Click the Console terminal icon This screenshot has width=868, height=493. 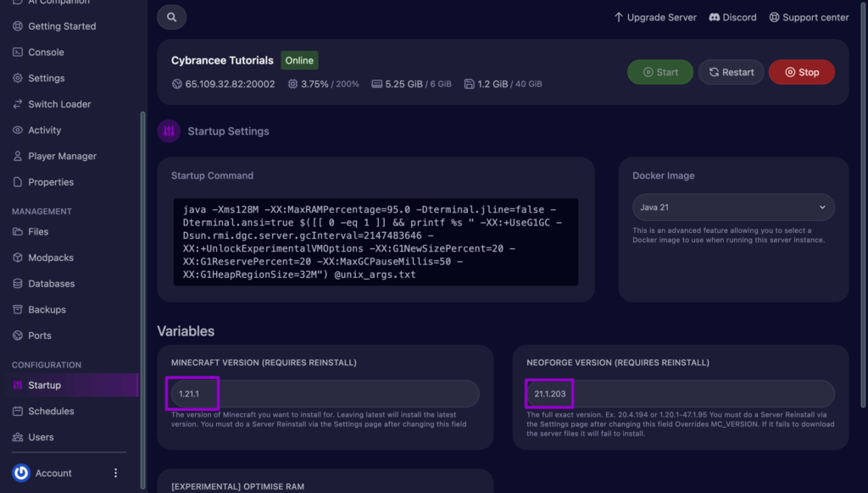(x=18, y=52)
